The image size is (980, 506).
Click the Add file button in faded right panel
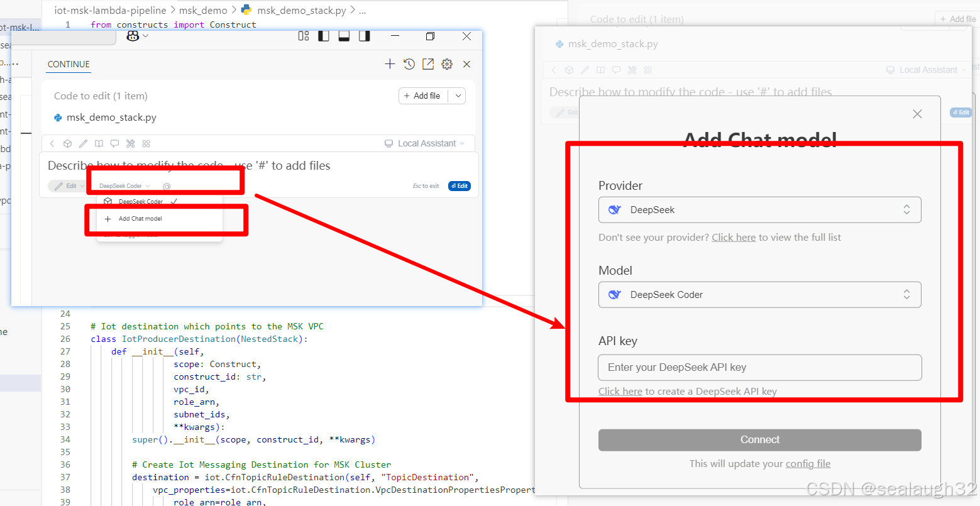tap(957, 19)
